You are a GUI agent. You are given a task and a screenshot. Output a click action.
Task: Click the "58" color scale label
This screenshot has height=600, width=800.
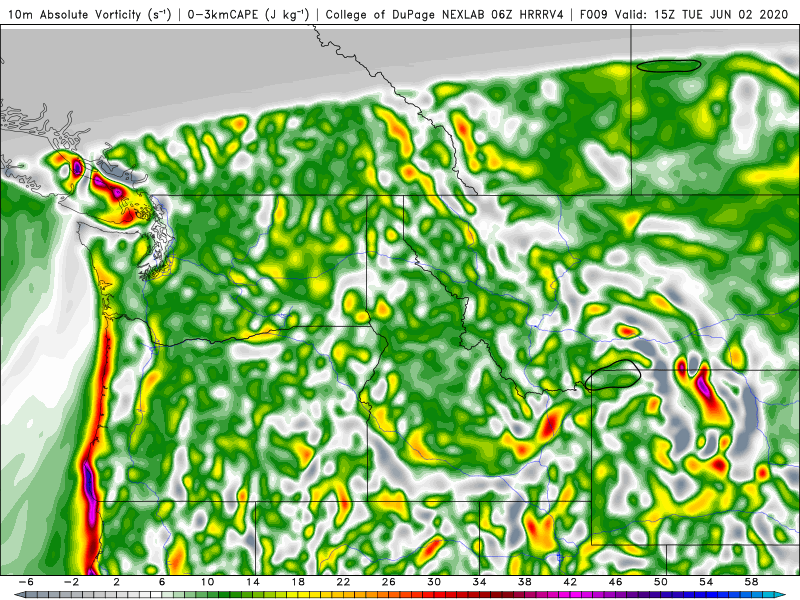(752, 582)
